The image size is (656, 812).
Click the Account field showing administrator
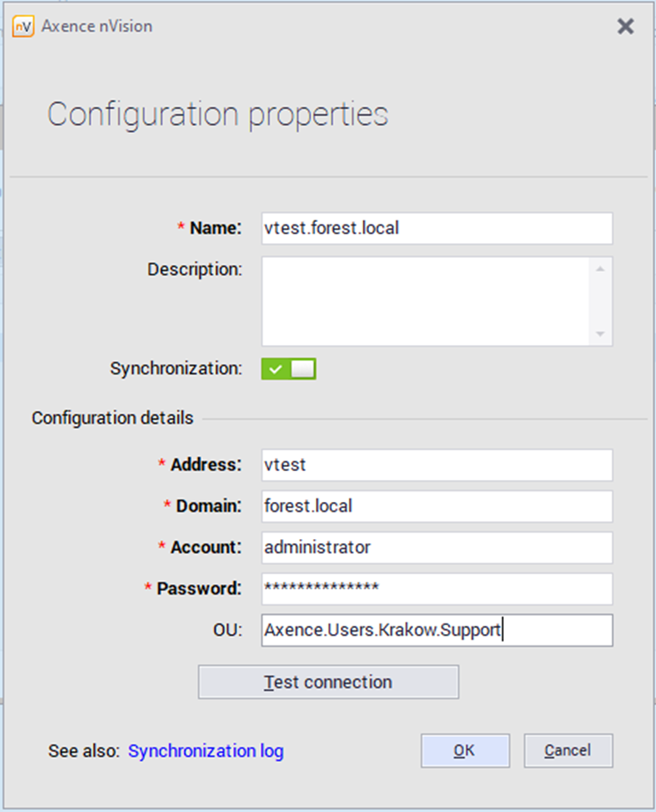coord(437,548)
